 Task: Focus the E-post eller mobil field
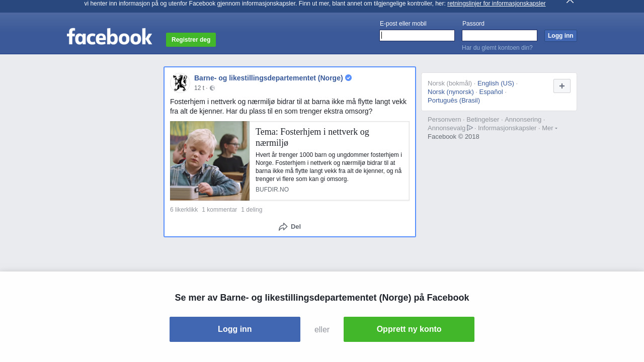(x=417, y=35)
